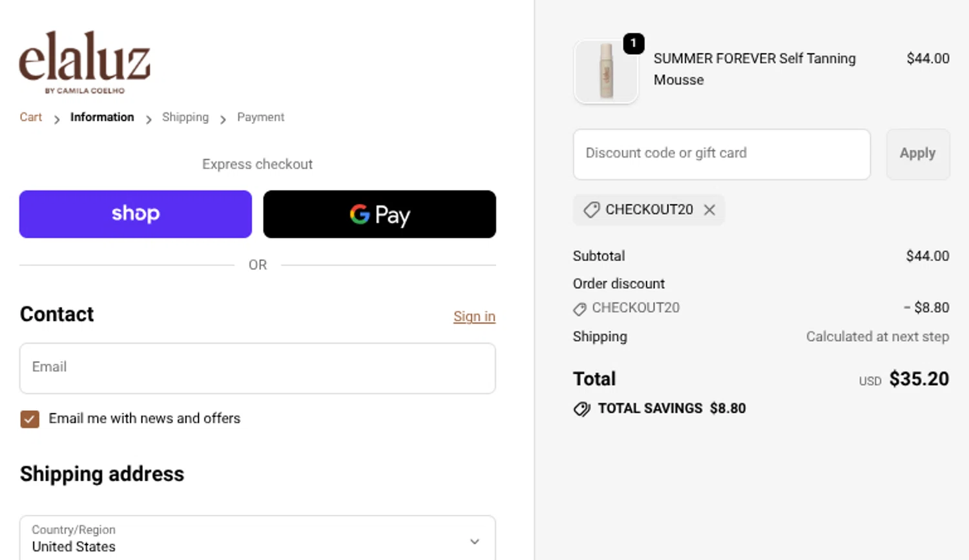Focus the Email input field

tap(258, 368)
